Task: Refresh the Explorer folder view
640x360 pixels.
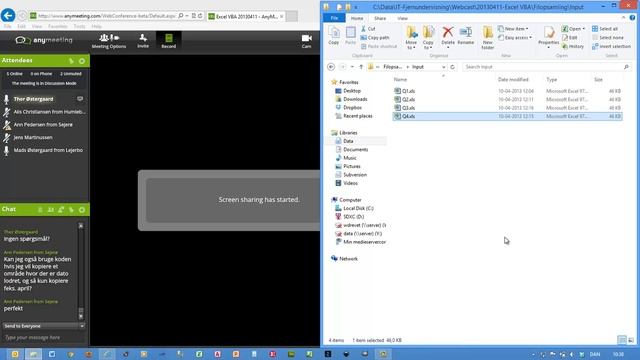Action: [x=452, y=67]
